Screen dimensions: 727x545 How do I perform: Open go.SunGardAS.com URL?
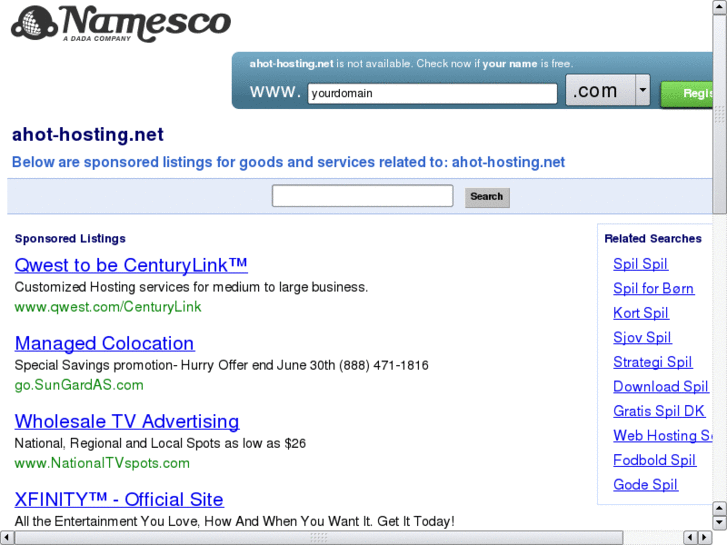click(x=79, y=385)
